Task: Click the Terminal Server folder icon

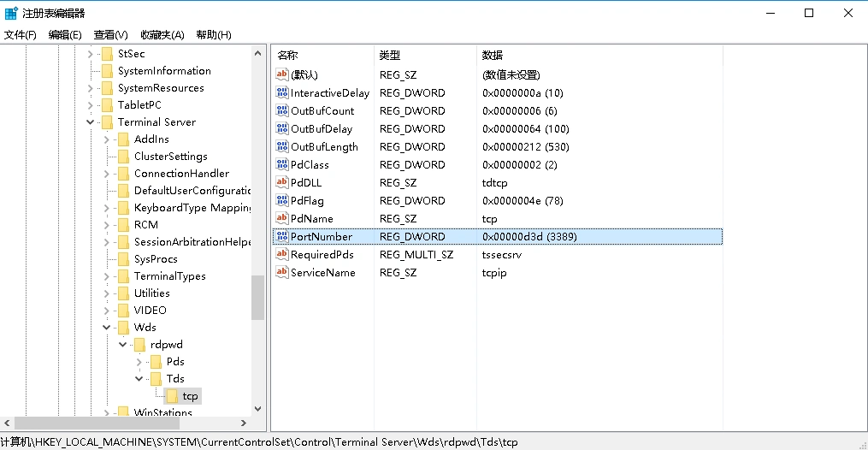Action: [108, 122]
